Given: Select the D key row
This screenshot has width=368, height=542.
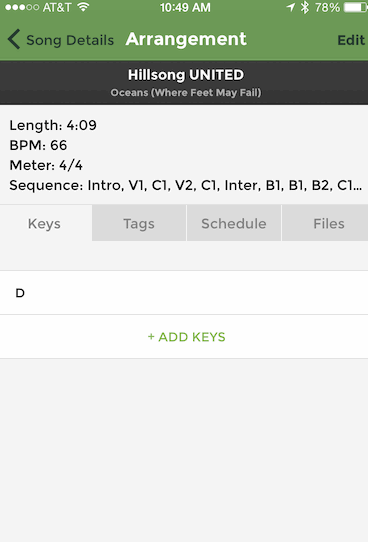Looking at the screenshot, I should (x=184, y=293).
